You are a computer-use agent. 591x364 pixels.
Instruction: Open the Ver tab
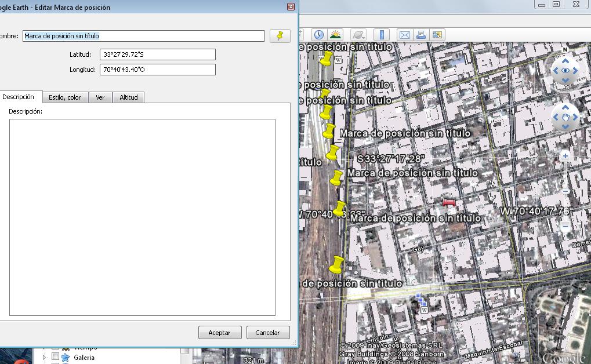(100, 97)
